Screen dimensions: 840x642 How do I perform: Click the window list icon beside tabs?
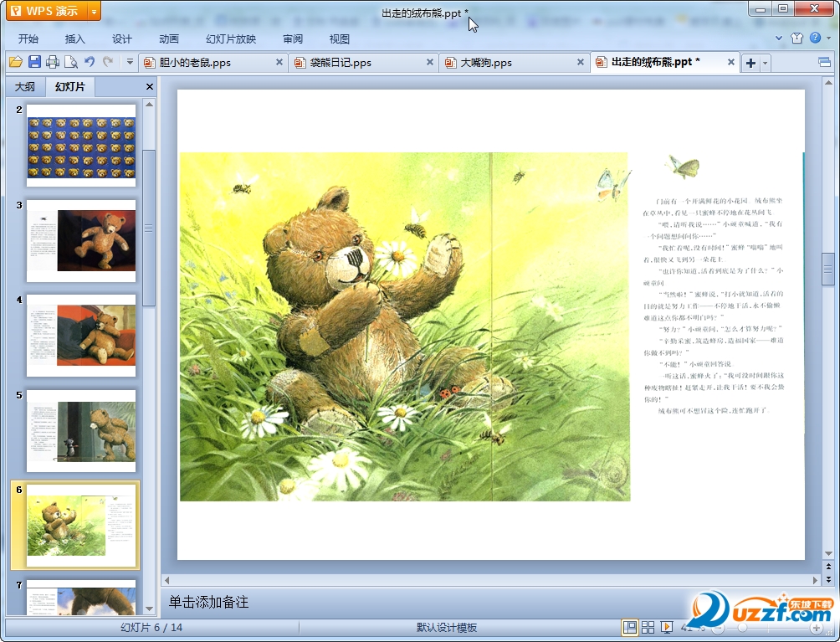(824, 63)
